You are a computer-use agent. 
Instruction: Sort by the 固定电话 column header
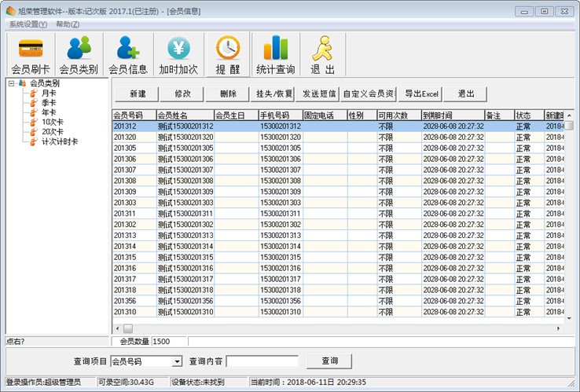pyautogui.click(x=325, y=115)
